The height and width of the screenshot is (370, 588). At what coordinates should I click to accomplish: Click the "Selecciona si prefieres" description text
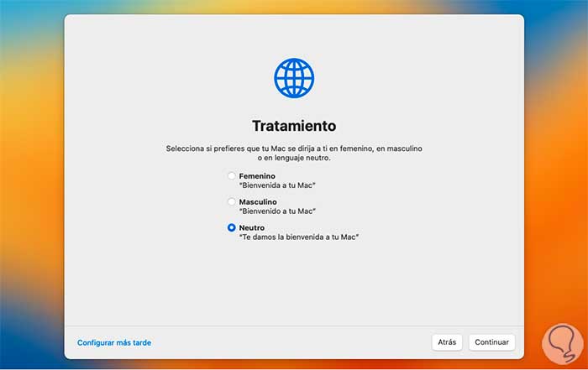[x=294, y=154]
